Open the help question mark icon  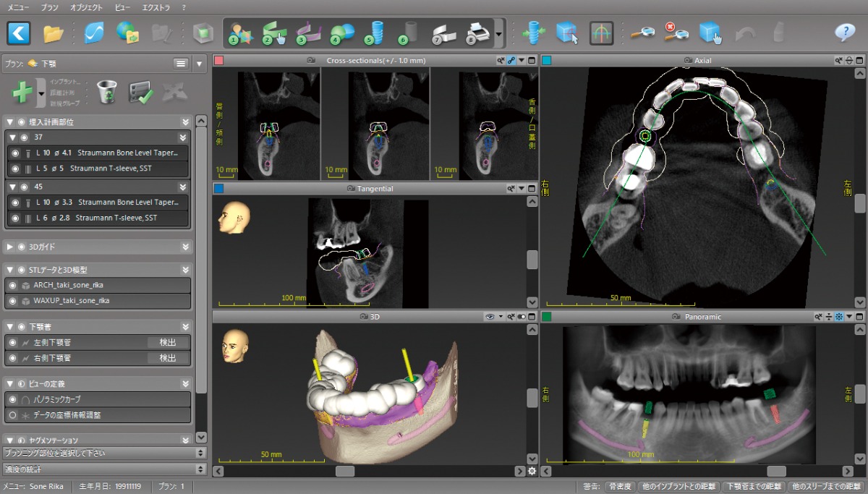[844, 33]
